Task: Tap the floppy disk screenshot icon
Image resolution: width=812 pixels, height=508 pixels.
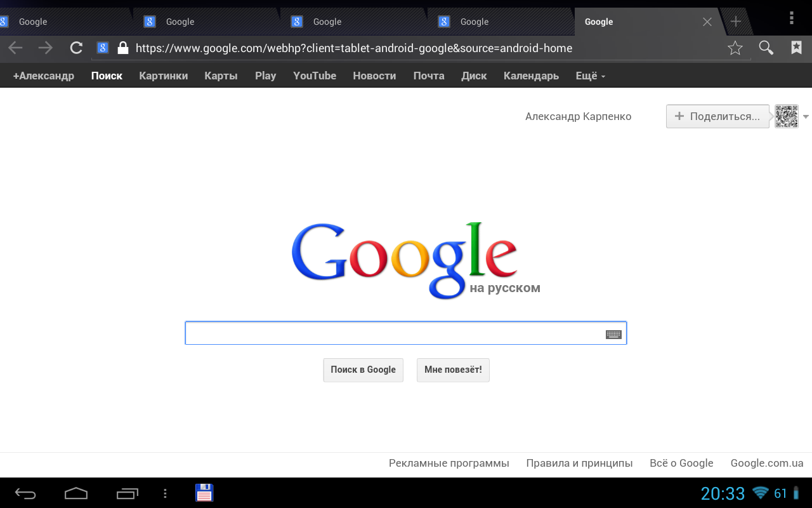Action: 204,493
